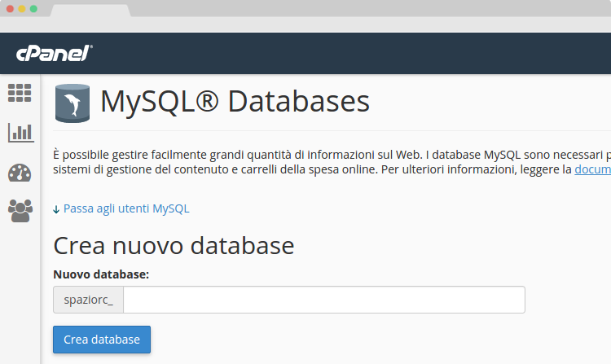Image resolution: width=611 pixels, height=364 pixels.
Task: Open the statistics bar chart icon
Action: (x=21, y=133)
